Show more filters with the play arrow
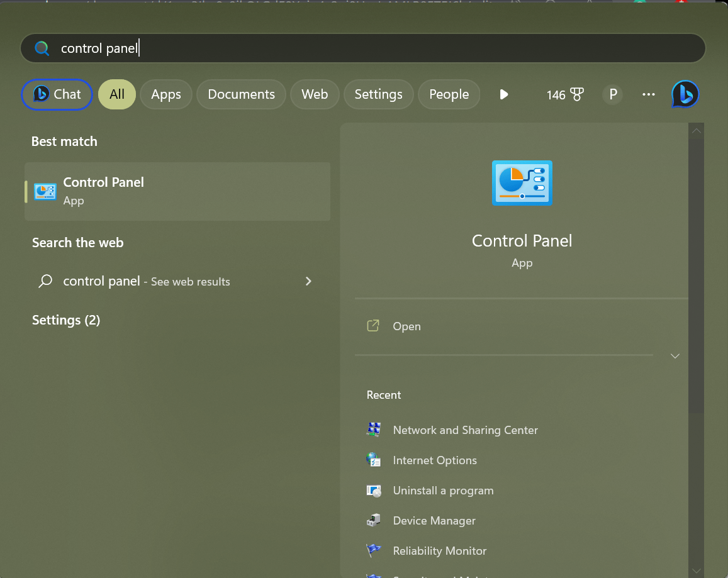728x578 pixels. tap(504, 95)
